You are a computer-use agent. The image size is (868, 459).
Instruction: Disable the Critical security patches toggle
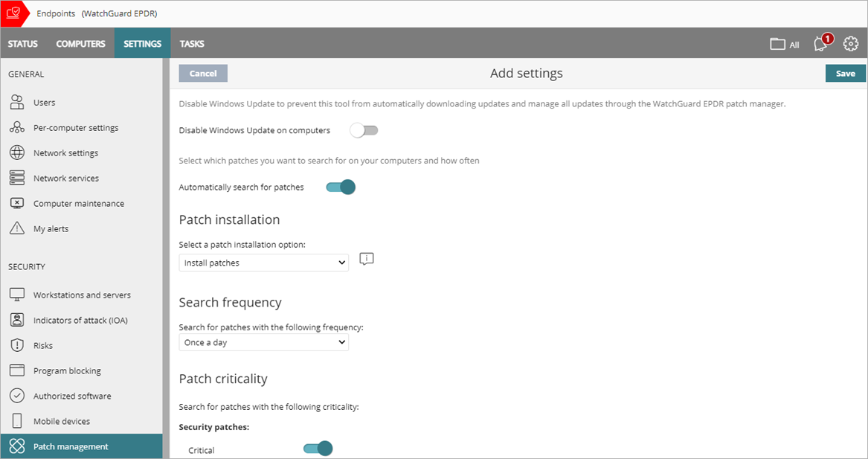[318, 449]
